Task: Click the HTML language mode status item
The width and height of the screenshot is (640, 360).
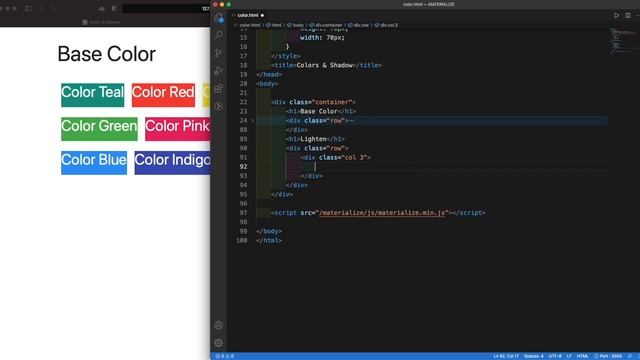Action: point(582,356)
